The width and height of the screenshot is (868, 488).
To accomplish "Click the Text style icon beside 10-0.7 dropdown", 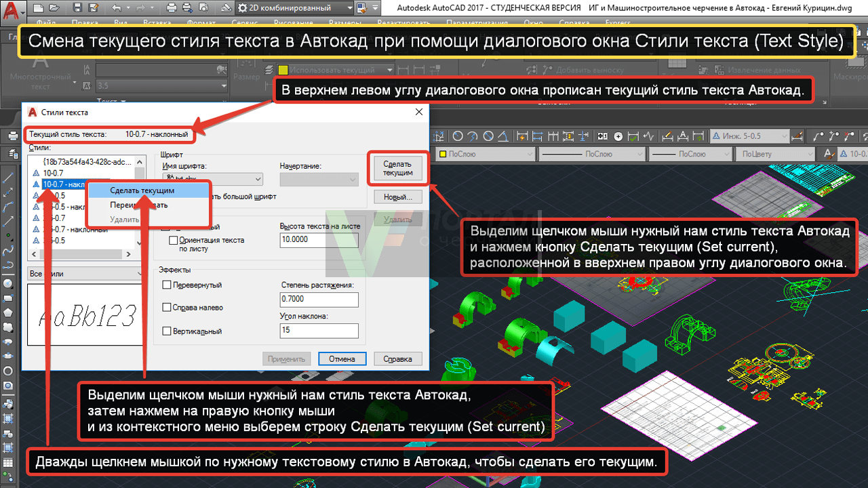I will pyautogui.click(x=829, y=155).
